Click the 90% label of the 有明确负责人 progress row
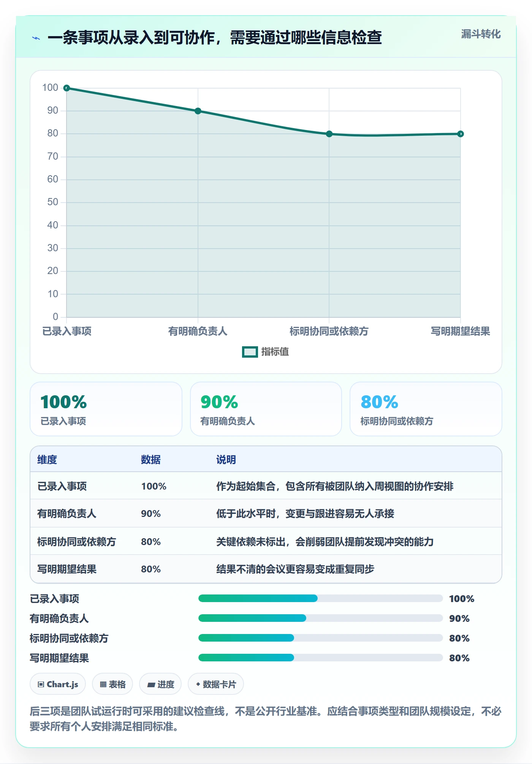The height and width of the screenshot is (764, 532). (459, 618)
